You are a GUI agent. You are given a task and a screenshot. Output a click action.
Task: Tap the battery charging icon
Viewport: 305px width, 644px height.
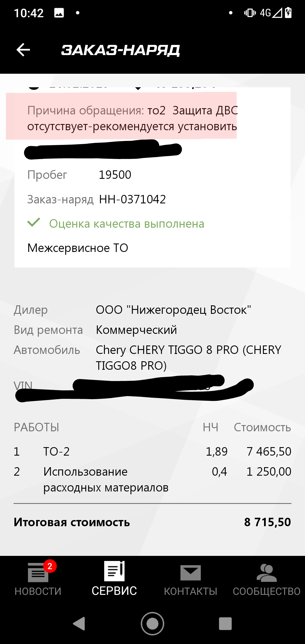click(x=288, y=13)
